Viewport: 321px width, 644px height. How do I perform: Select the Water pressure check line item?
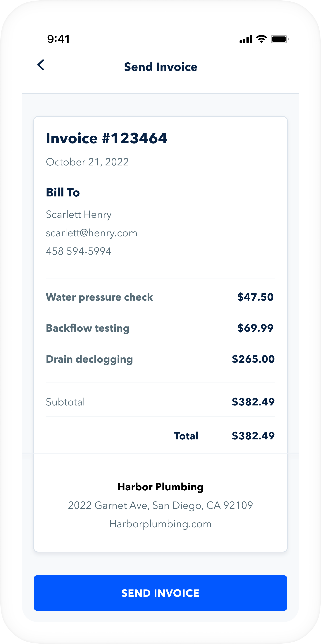coord(99,297)
